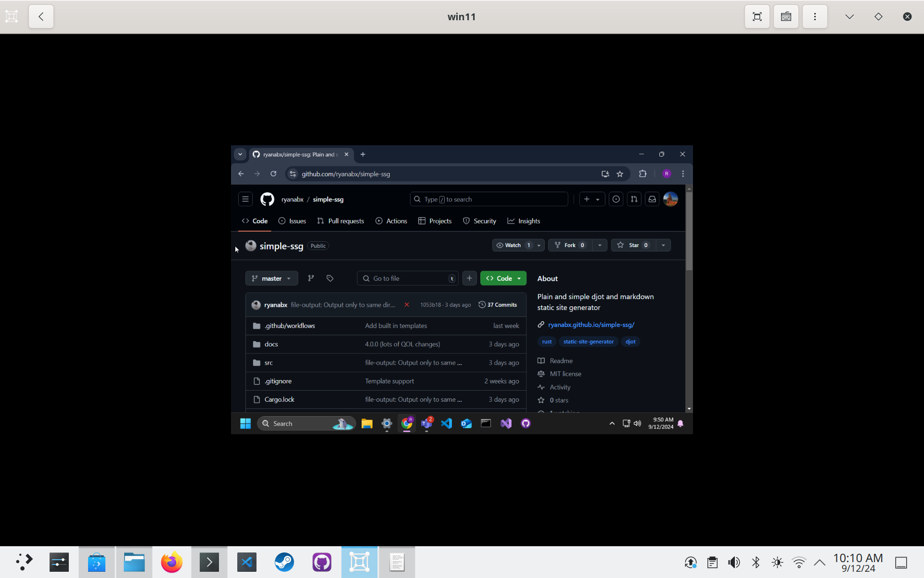
Task: Click the Add file plus button
Action: (x=469, y=278)
